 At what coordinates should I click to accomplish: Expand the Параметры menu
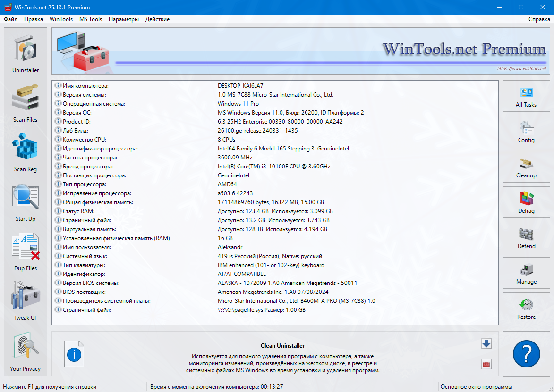point(124,19)
